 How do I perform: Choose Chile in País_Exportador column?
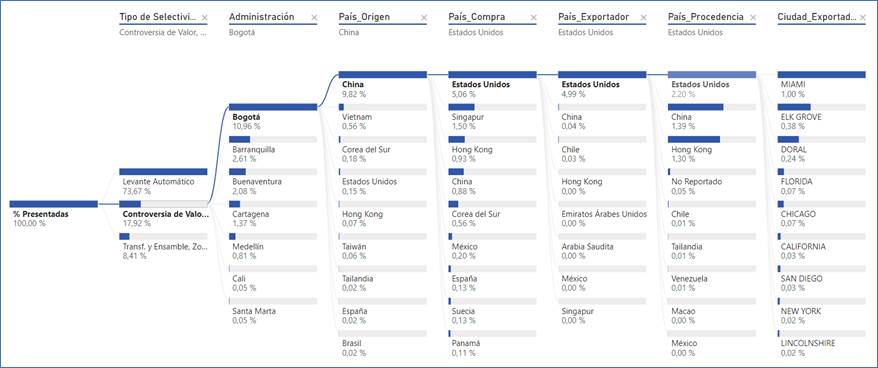coord(603,148)
